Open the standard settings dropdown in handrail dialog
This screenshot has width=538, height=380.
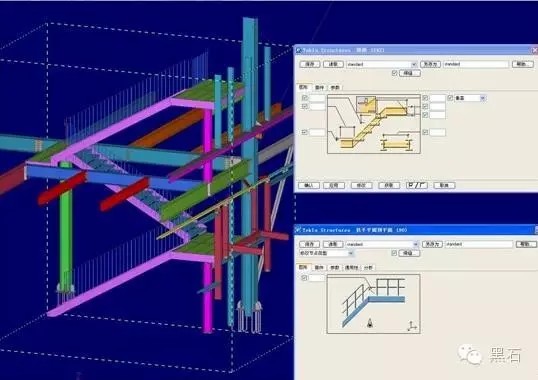[382, 244]
